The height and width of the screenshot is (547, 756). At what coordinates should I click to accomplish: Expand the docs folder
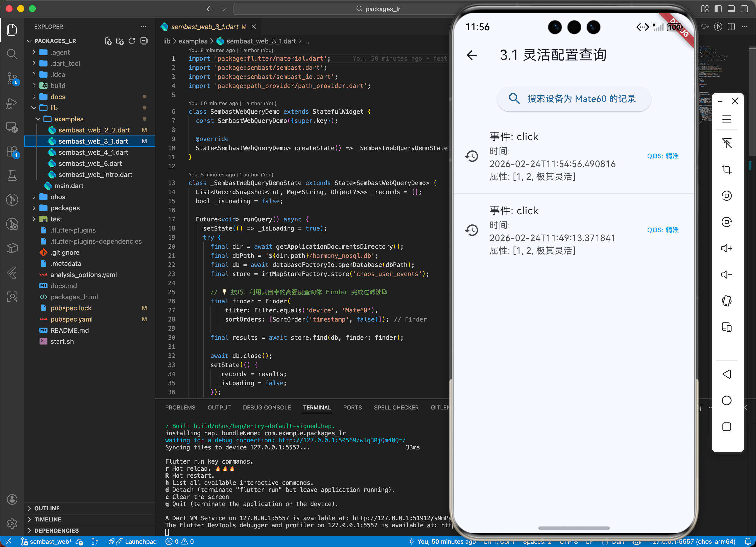[x=58, y=97]
